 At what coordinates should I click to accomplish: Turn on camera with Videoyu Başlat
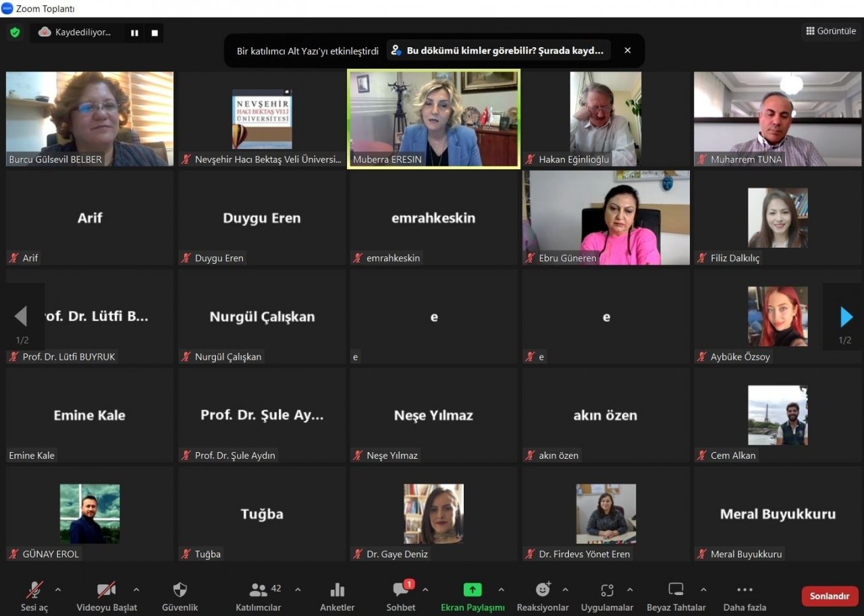[x=106, y=590]
